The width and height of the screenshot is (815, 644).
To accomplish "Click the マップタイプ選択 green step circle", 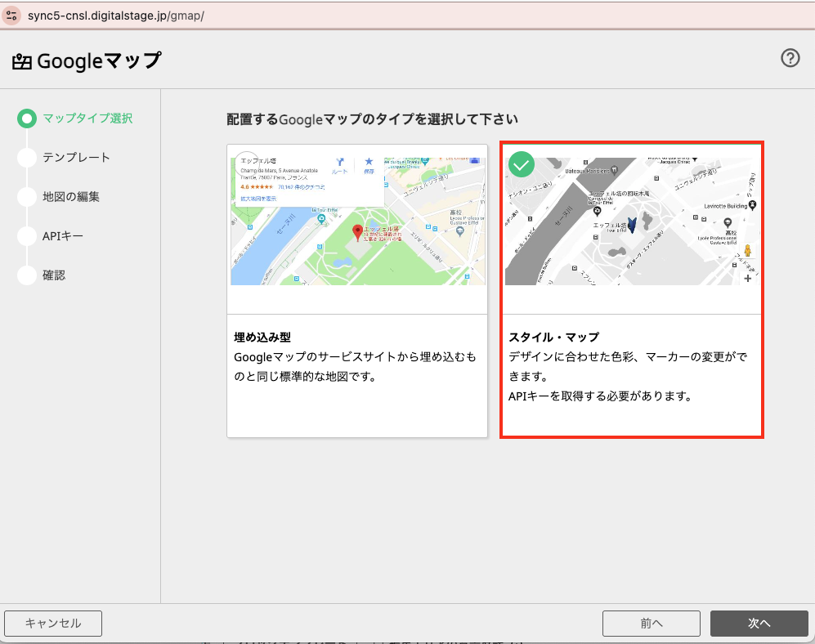I will [26, 119].
